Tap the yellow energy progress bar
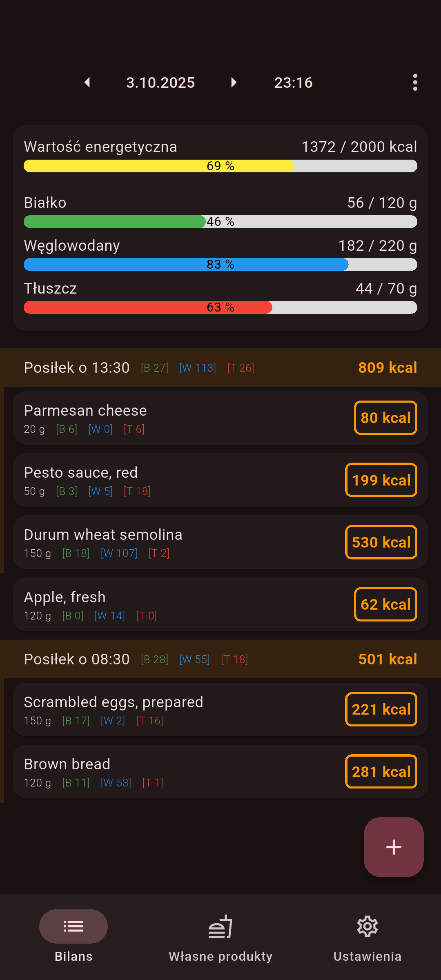441x980 pixels. [x=220, y=166]
